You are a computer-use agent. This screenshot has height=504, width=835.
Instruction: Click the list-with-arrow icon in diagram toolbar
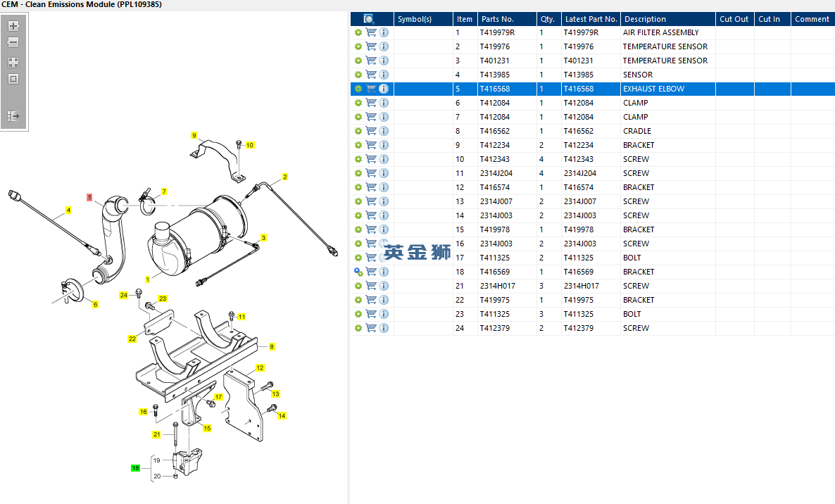tap(13, 116)
